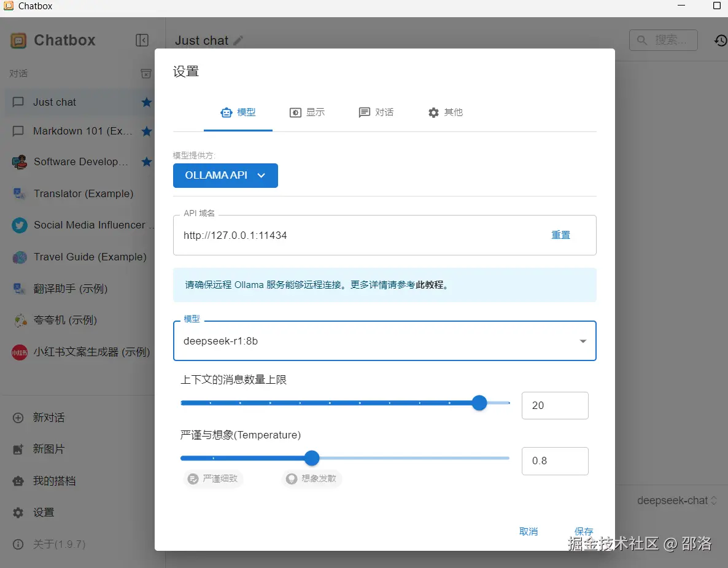Open the 此教程 tutorial link
728x568 pixels.
[429, 285]
